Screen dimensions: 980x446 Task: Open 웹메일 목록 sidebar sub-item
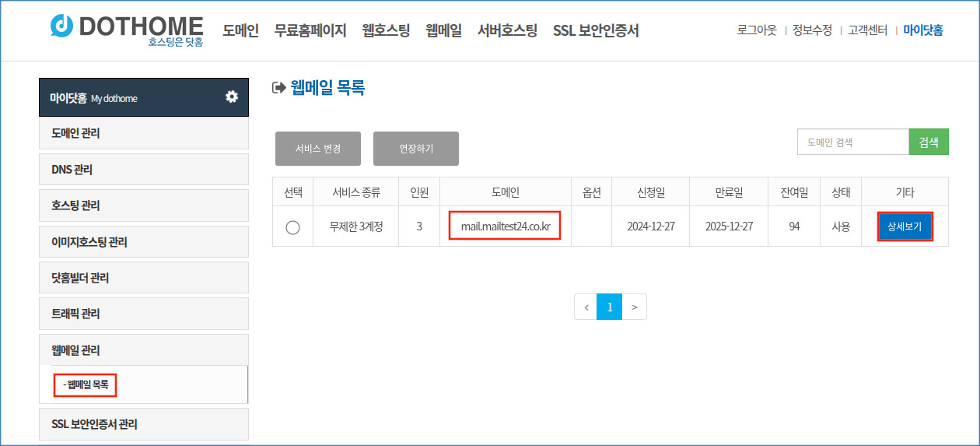pos(86,385)
